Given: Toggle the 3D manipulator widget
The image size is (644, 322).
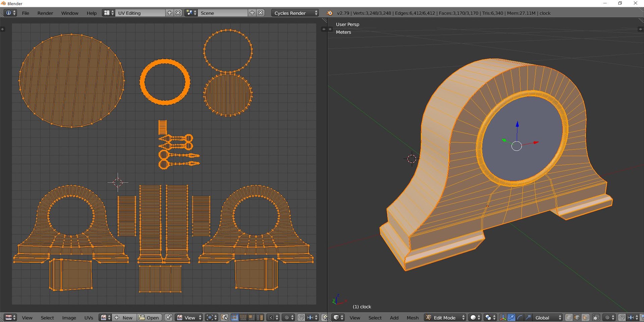Looking at the screenshot, I should coord(503,318).
